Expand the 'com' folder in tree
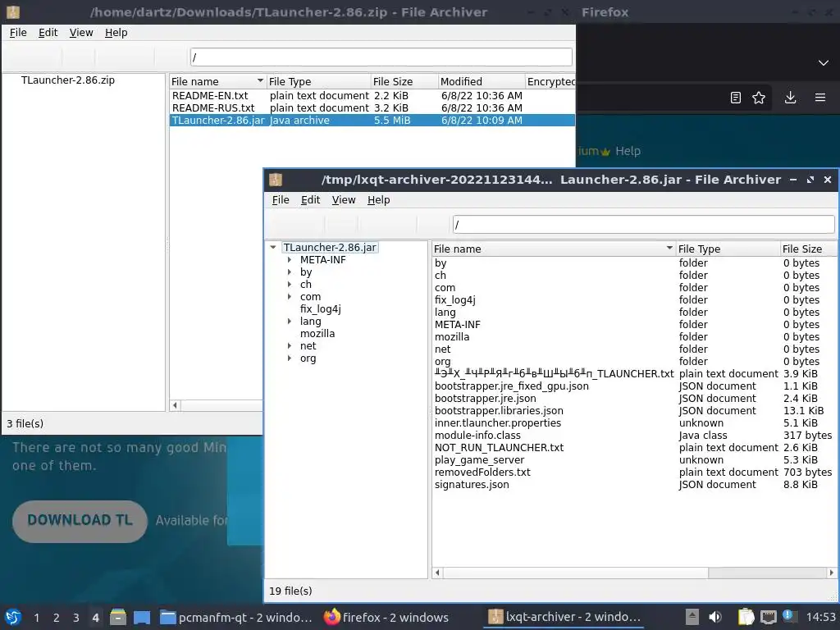840x630 pixels. point(290,297)
